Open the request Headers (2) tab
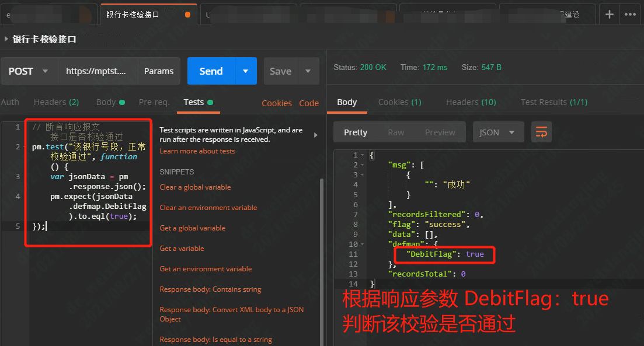 56,102
